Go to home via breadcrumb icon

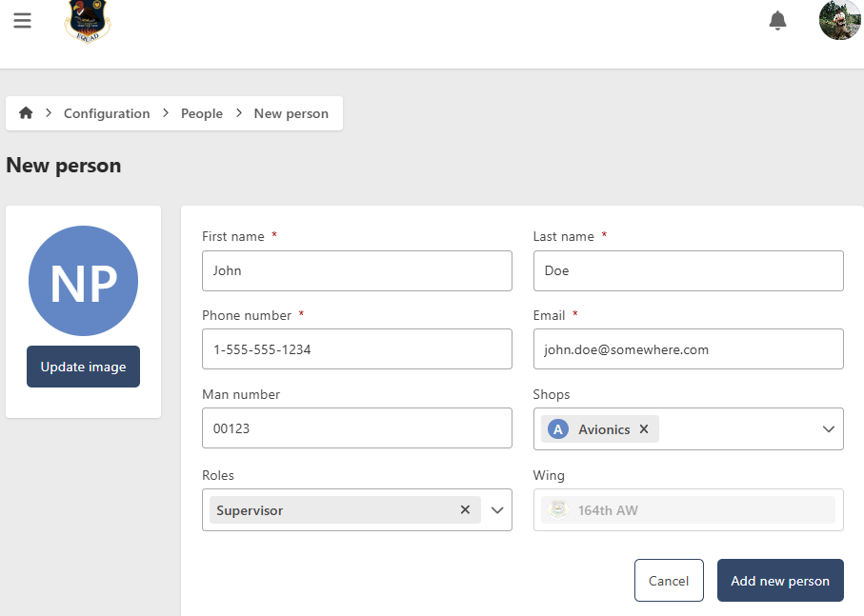pos(26,113)
